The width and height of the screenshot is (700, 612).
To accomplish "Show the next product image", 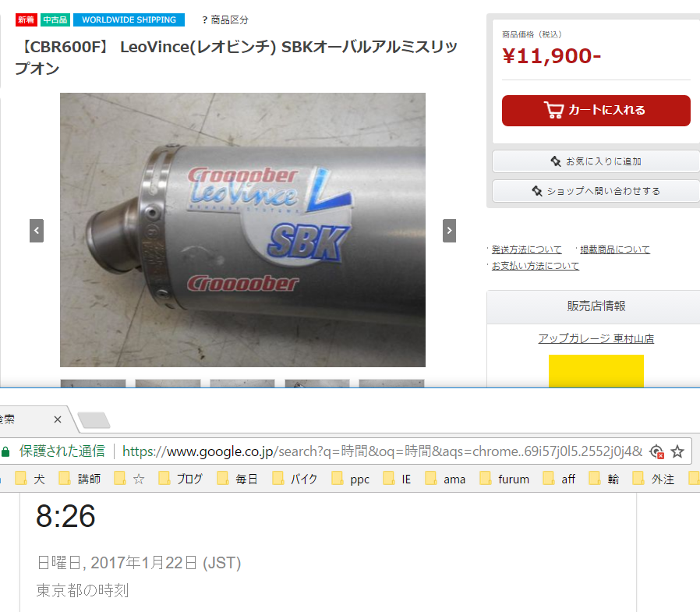I will (x=449, y=231).
